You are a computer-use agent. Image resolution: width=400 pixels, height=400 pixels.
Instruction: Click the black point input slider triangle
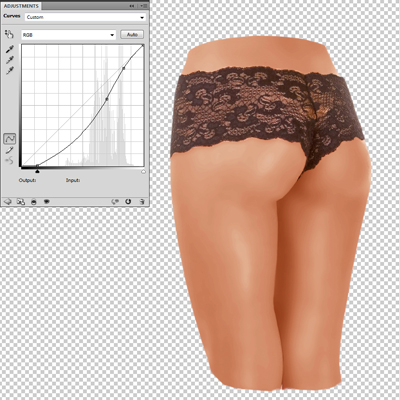(x=37, y=171)
